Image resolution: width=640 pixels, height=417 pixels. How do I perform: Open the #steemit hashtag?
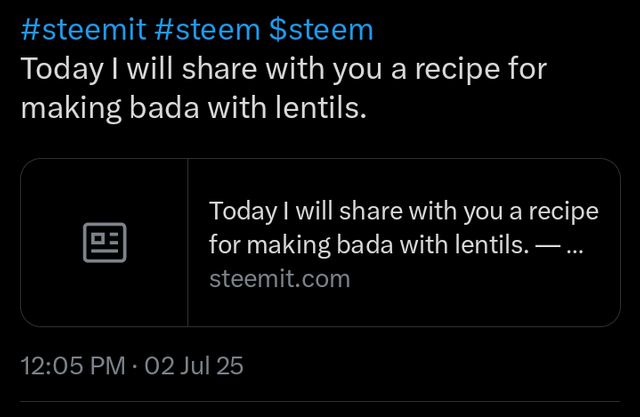coord(84,29)
